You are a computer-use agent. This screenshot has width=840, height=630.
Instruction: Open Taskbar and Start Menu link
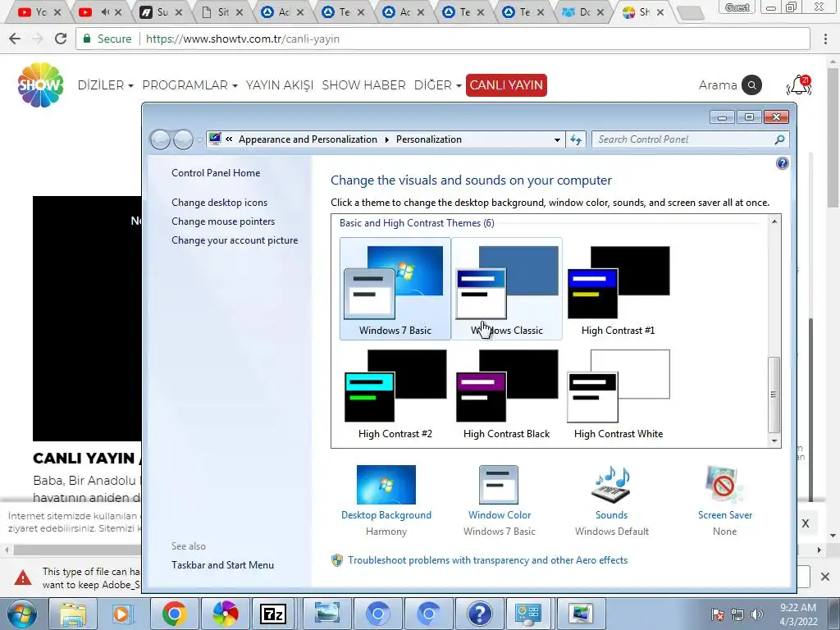223,565
